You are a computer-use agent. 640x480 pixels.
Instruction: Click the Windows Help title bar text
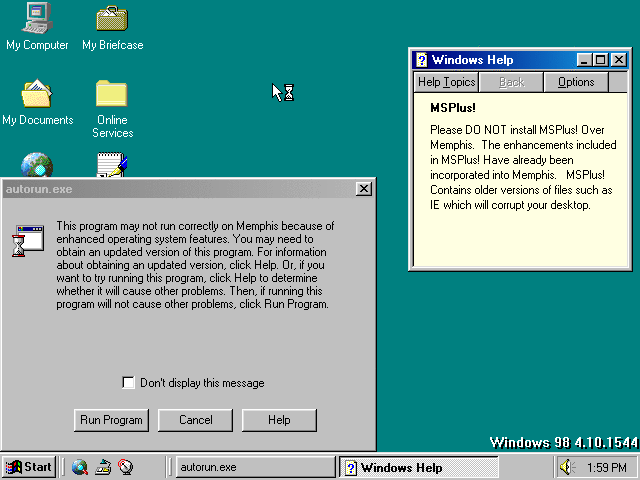[472, 60]
